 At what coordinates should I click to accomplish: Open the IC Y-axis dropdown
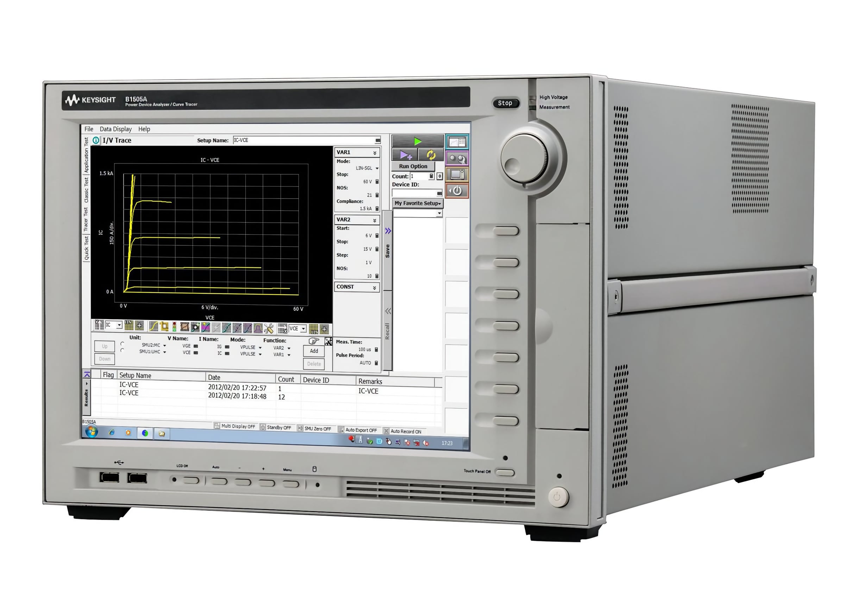tap(113, 325)
